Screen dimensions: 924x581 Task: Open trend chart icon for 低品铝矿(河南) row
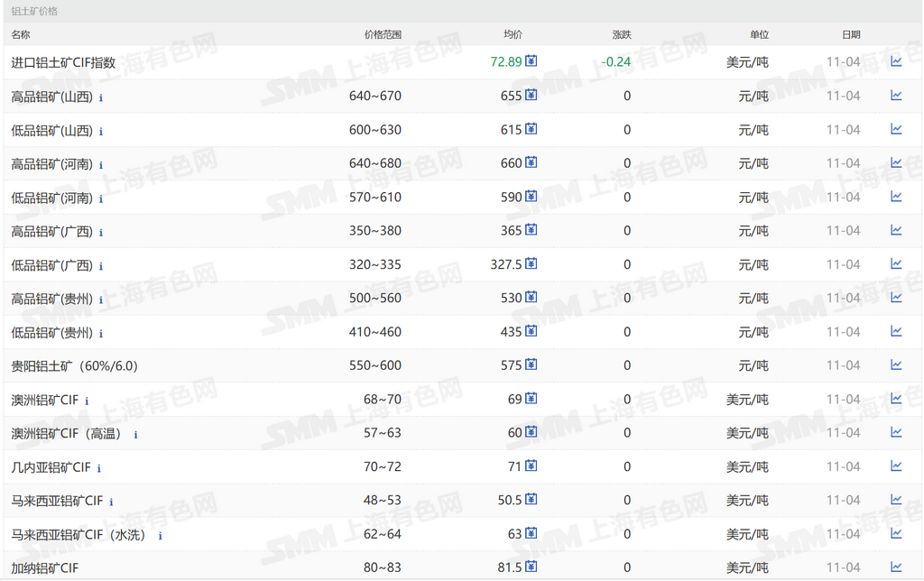click(x=896, y=197)
